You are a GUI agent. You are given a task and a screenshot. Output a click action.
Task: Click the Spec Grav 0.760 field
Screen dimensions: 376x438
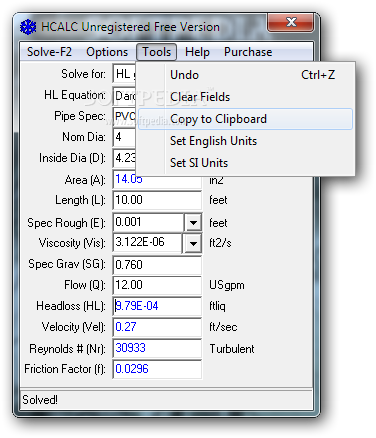[x=157, y=265]
